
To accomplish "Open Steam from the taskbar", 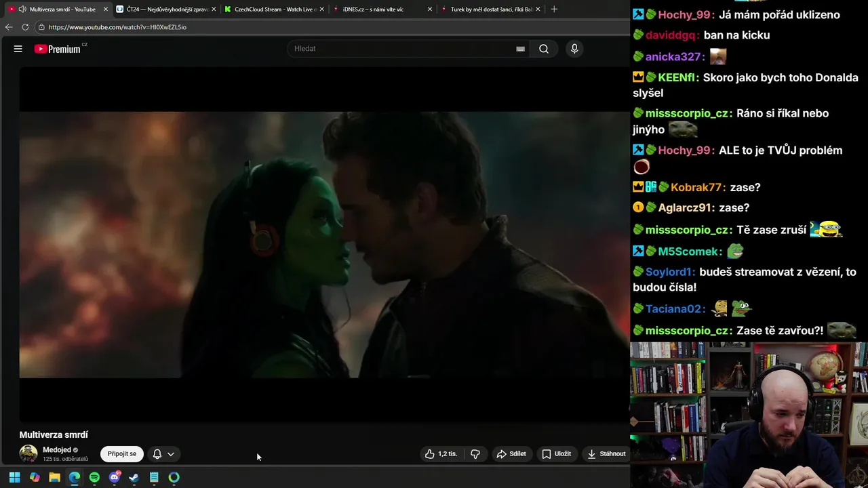I will 134,477.
